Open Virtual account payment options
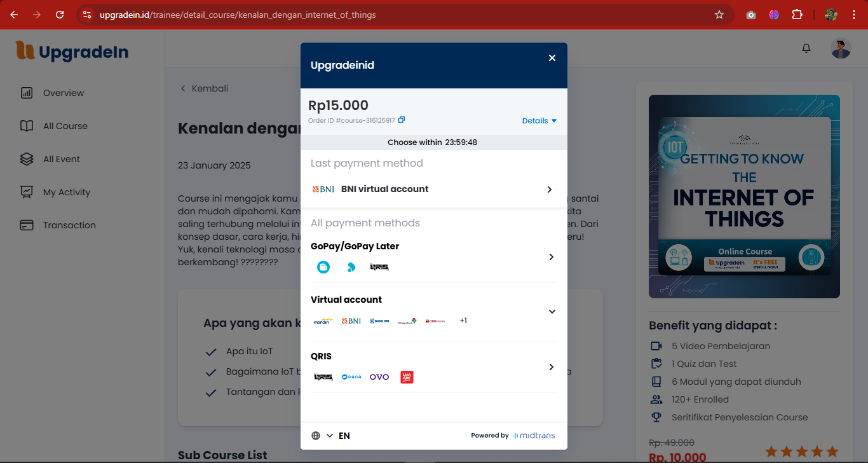The image size is (868, 463). tap(433, 311)
